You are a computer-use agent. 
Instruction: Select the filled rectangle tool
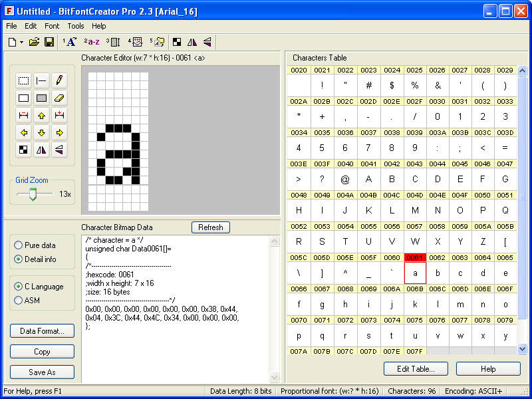(x=41, y=98)
